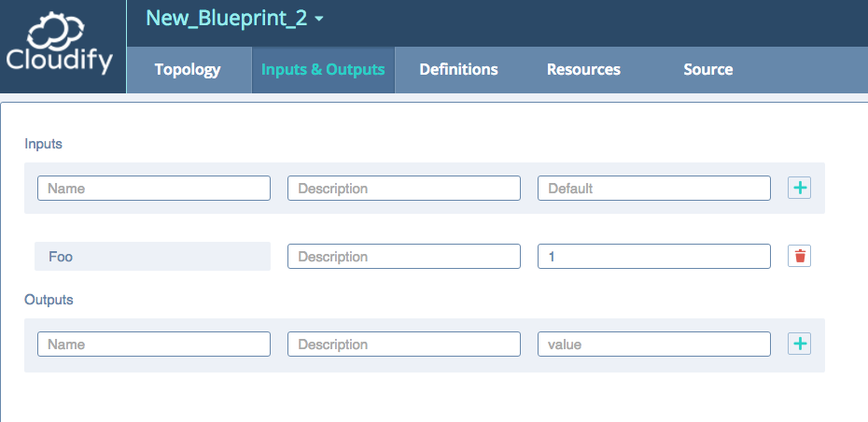This screenshot has width=868, height=422.
Task: Focus the new input Description field
Action: 404,189
